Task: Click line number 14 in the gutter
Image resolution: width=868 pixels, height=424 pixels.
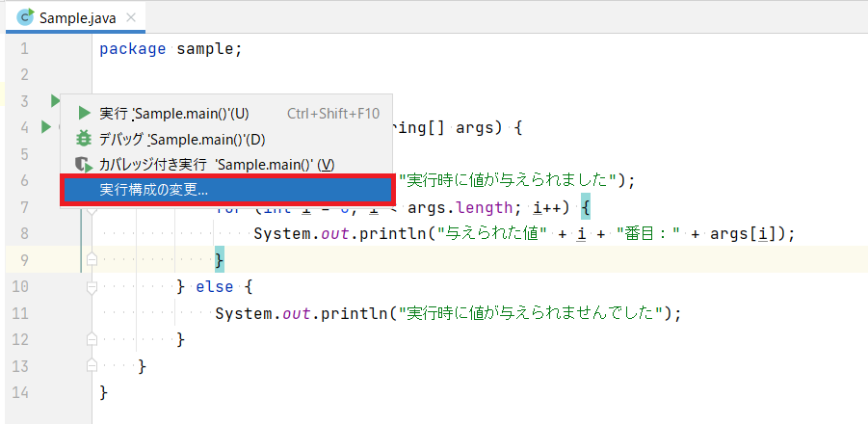Action: pyautogui.click(x=20, y=393)
